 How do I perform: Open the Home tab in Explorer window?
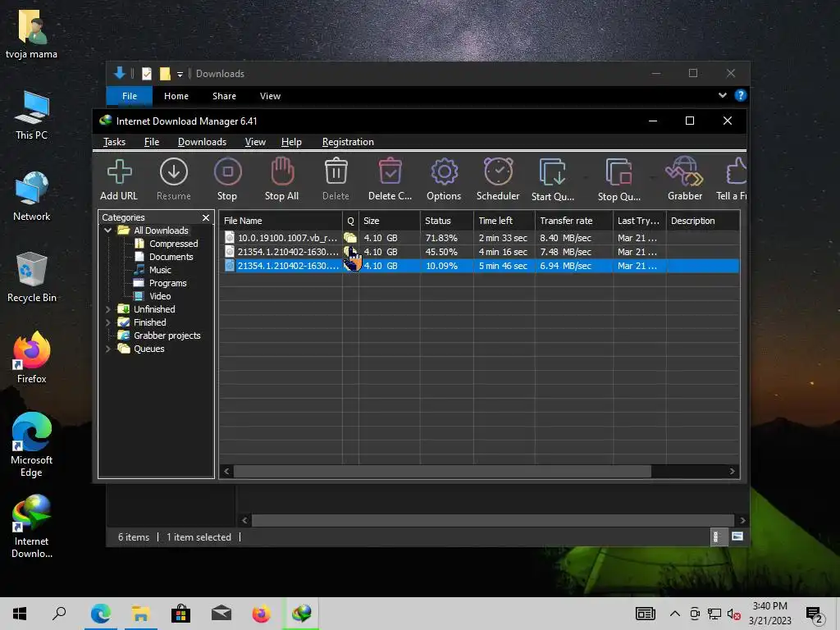coord(176,96)
